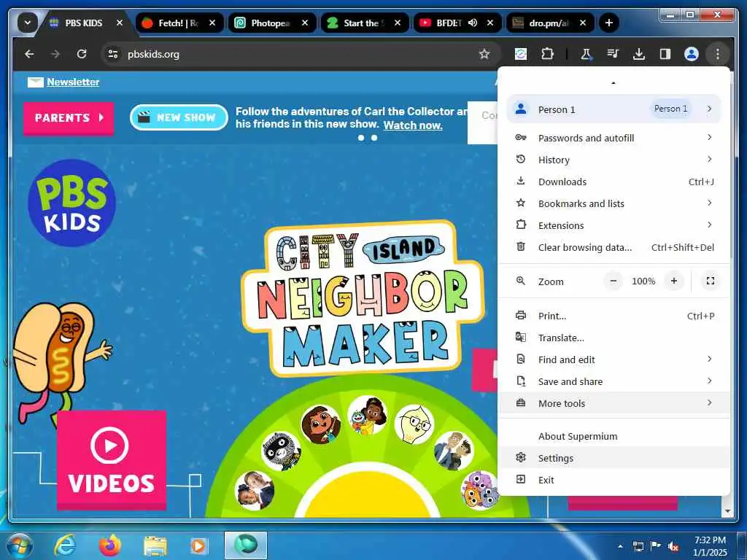Screen dimensions: 747x560
Task: Open Person 1 profile row in menu
Action: point(614,109)
